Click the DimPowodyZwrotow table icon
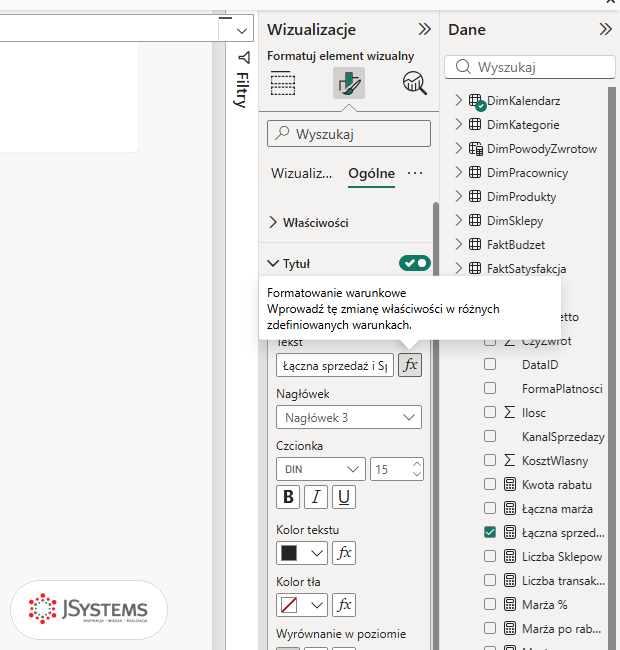 point(475,148)
